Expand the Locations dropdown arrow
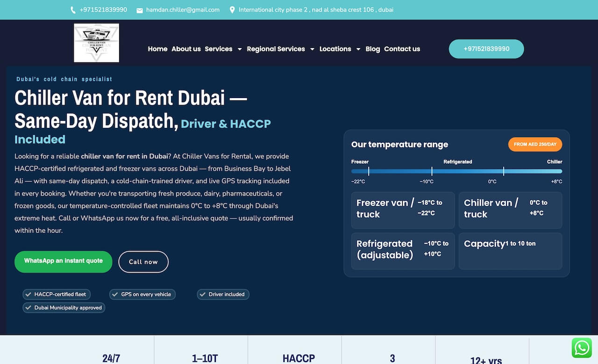The height and width of the screenshot is (364, 598). pos(358,49)
